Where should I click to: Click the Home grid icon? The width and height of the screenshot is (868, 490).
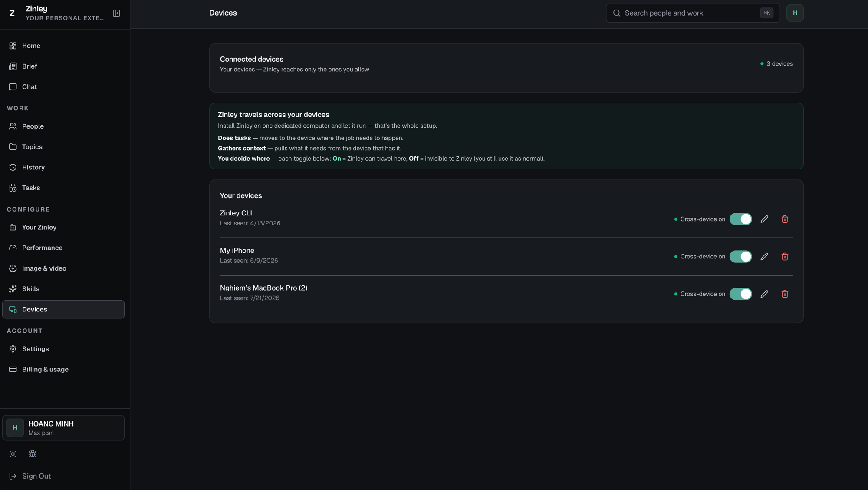pos(13,46)
